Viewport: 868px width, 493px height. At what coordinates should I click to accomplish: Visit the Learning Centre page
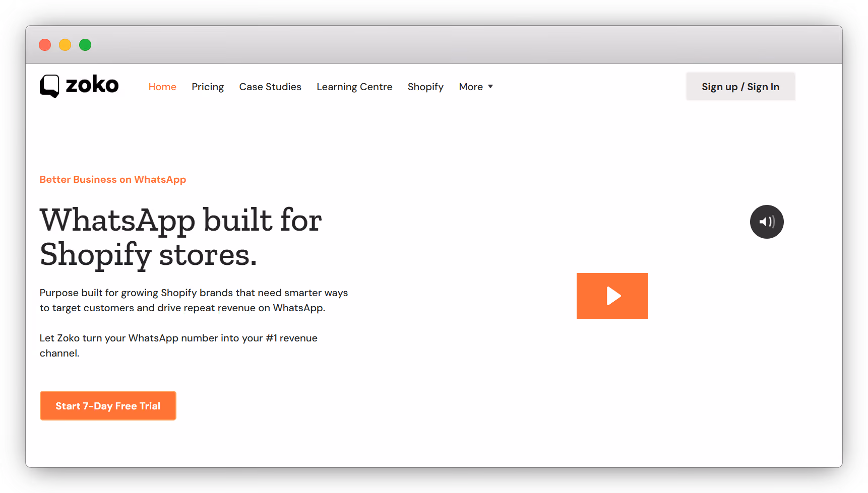[x=354, y=87]
